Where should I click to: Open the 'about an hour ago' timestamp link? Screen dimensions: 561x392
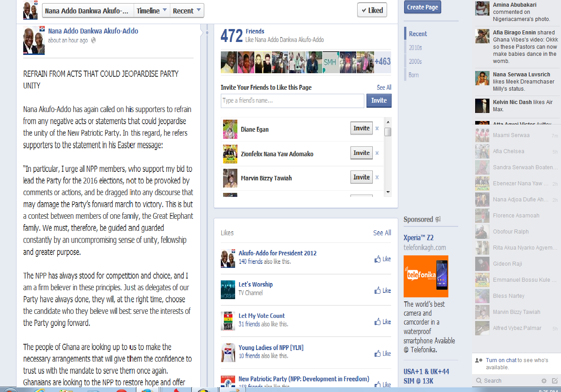pyautogui.click(x=68, y=40)
